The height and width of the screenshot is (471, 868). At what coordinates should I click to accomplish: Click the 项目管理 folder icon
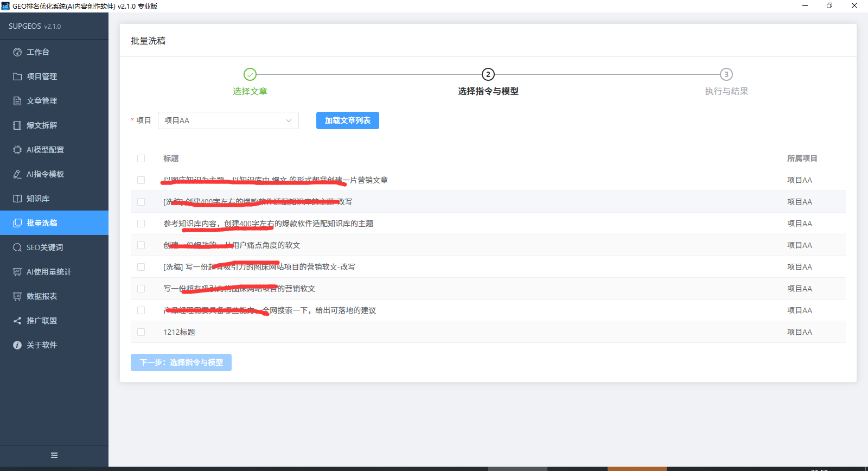[17, 77]
